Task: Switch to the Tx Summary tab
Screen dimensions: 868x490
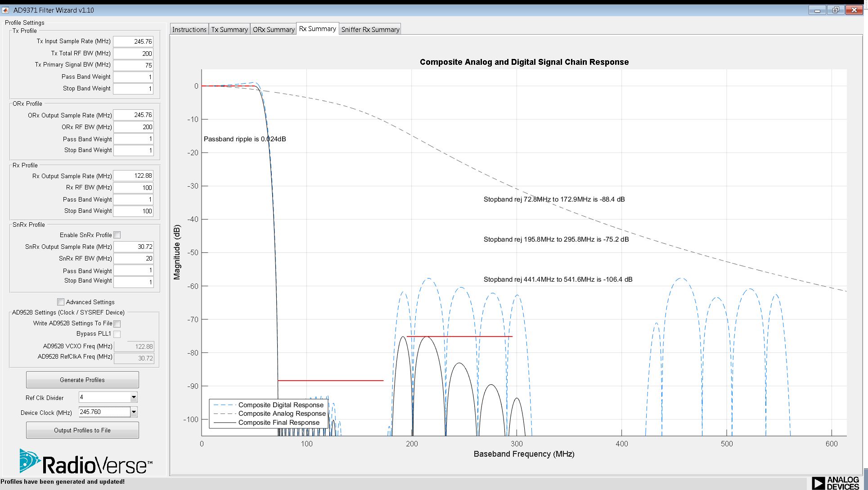Action: click(x=229, y=30)
